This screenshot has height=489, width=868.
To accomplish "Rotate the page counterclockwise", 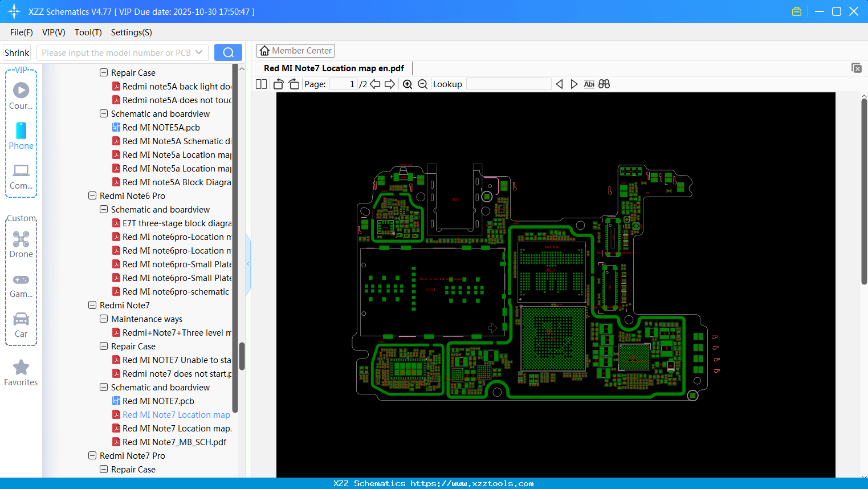I will coord(279,84).
